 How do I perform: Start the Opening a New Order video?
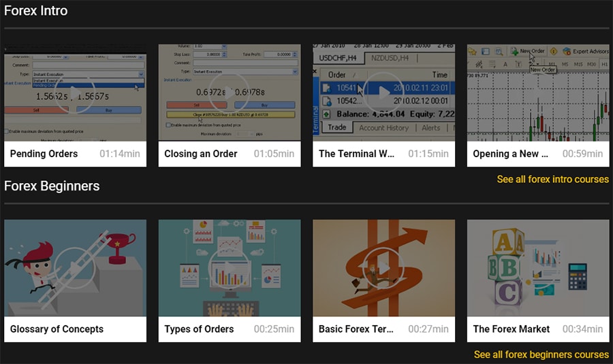point(538,93)
